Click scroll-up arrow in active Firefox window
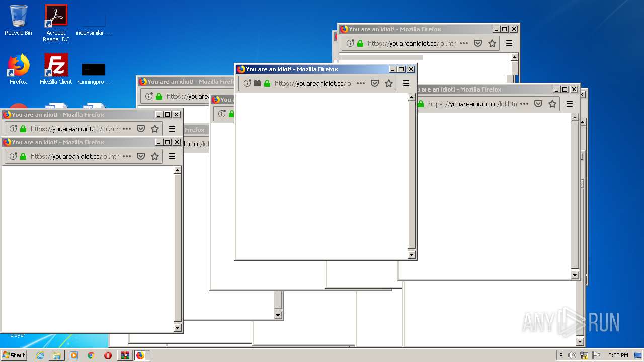Viewport: 644px width, 362px height. 412,98
